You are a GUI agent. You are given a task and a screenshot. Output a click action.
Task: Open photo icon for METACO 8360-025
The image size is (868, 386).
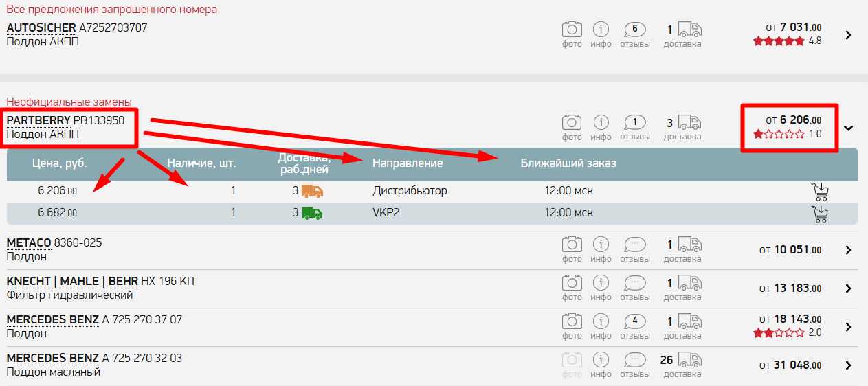[572, 244]
